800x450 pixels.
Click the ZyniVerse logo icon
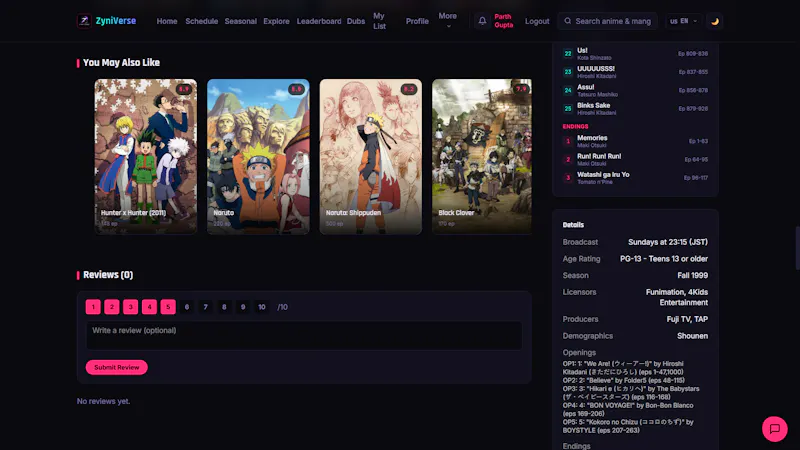coord(84,21)
